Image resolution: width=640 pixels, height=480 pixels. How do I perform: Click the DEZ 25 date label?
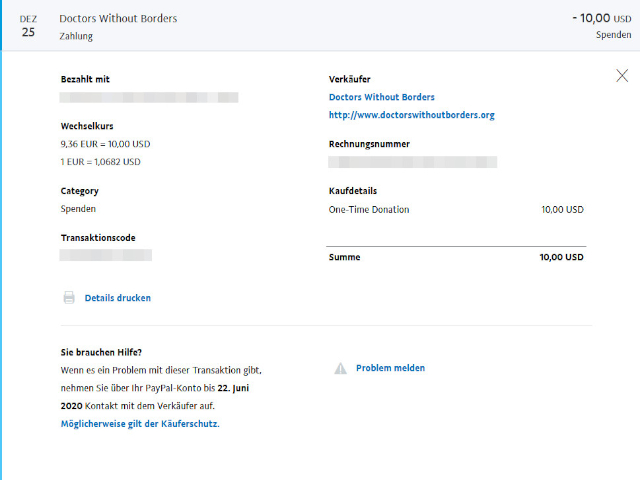[28, 27]
